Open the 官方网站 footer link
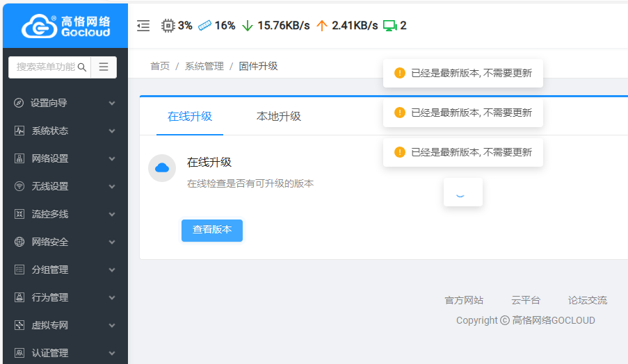Image resolution: width=628 pixels, height=364 pixels. (x=464, y=300)
